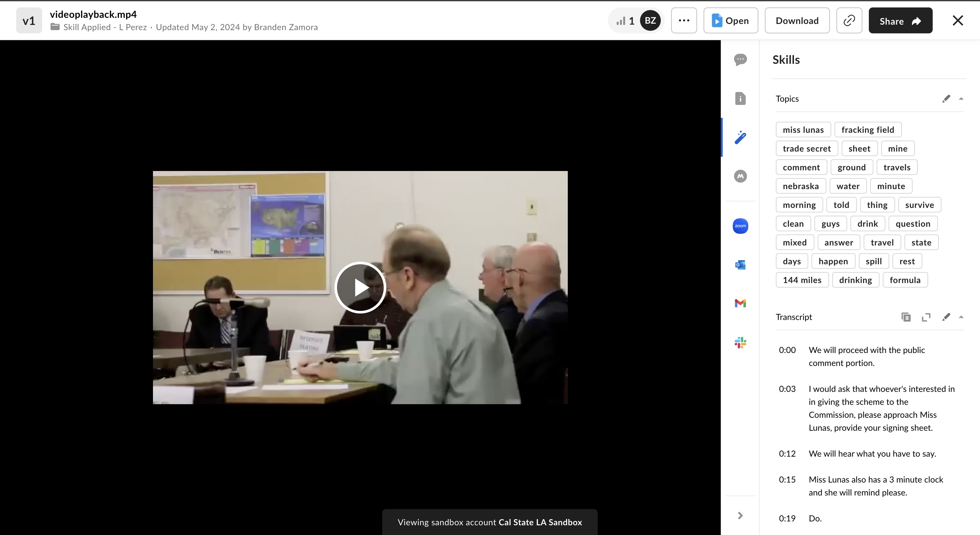This screenshot has height=535, width=980.
Task: Expand transcript with the fullscreen icon
Action: [x=926, y=317]
